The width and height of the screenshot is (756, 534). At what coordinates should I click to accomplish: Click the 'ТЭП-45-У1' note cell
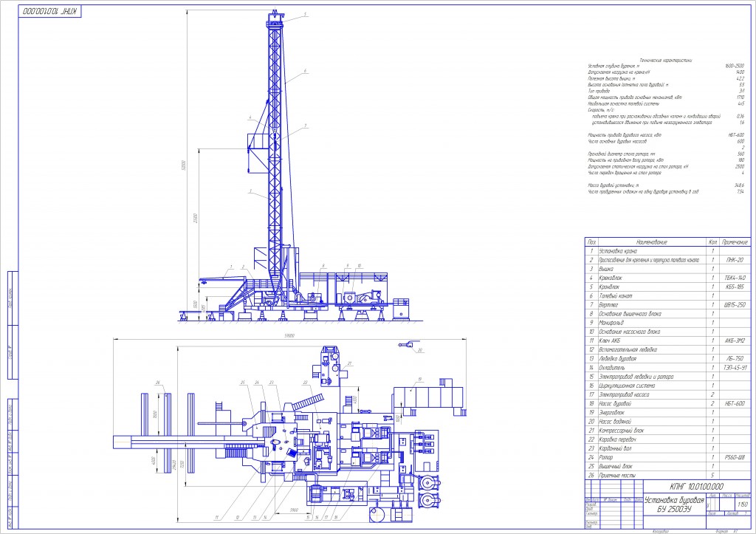coord(735,368)
